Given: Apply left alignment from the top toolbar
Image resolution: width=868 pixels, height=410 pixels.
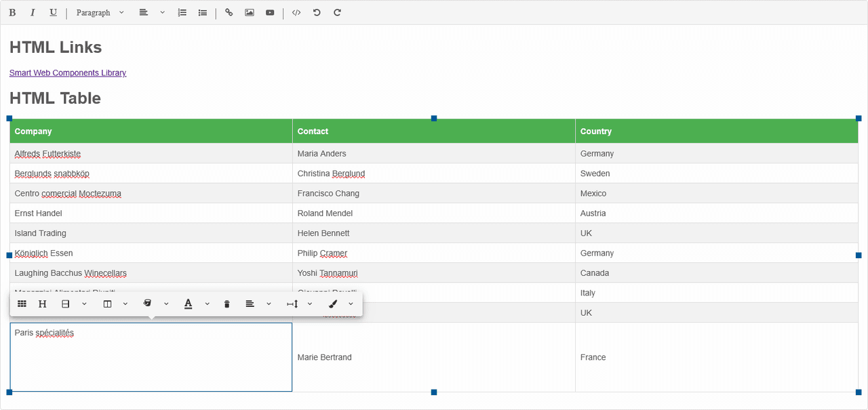Looking at the screenshot, I should pyautogui.click(x=143, y=13).
